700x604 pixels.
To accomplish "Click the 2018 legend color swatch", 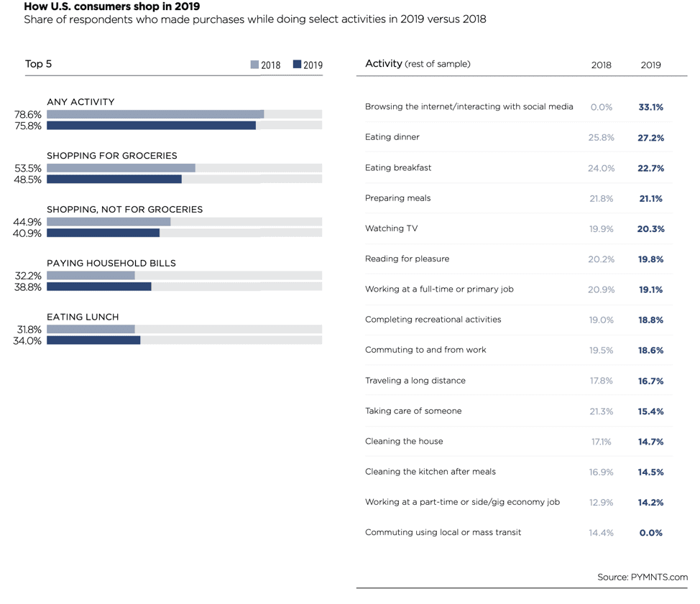I will (x=254, y=65).
